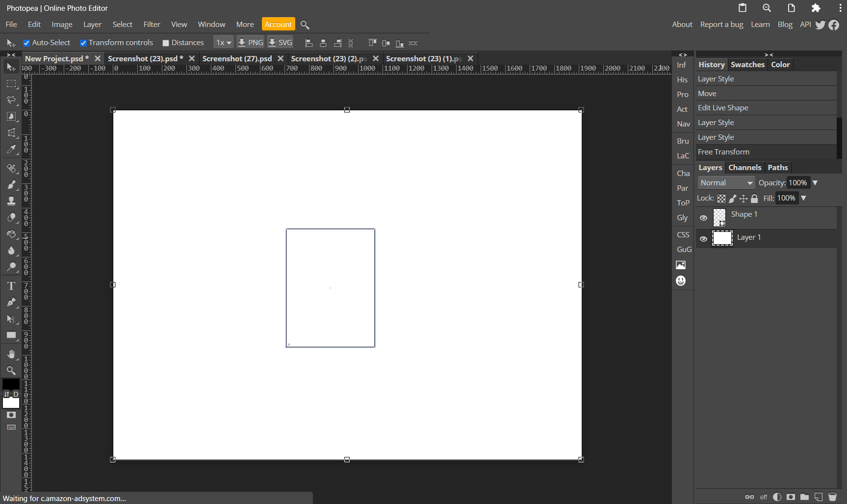Open the 1x zoom scale dropdown
The width and height of the screenshot is (847, 504).
click(x=223, y=42)
